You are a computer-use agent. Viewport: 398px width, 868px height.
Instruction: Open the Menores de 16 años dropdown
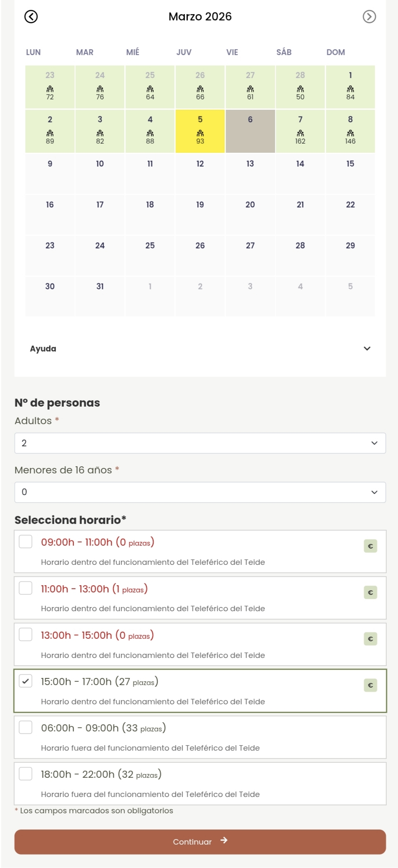(200, 492)
